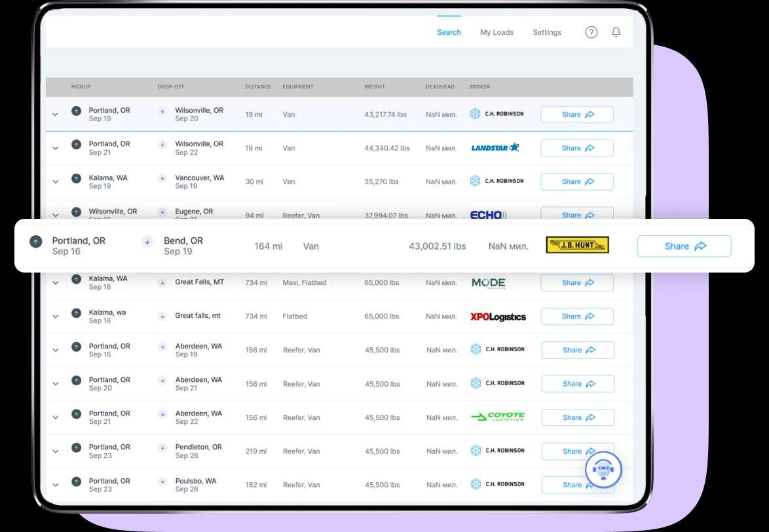Expand the Portland to Aberdeen Coyote row
The image size is (769, 532).
(56, 417)
